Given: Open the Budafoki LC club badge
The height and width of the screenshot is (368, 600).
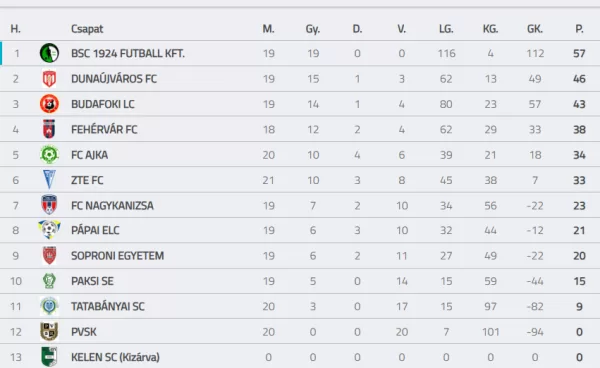Looking at the screenshot, I should [49, 104].
